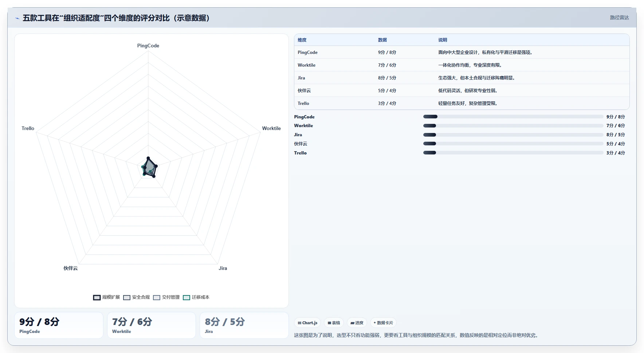Select the Worktile table row name
644x353 pixels.
pyautogui.click(x=306, y=65)
